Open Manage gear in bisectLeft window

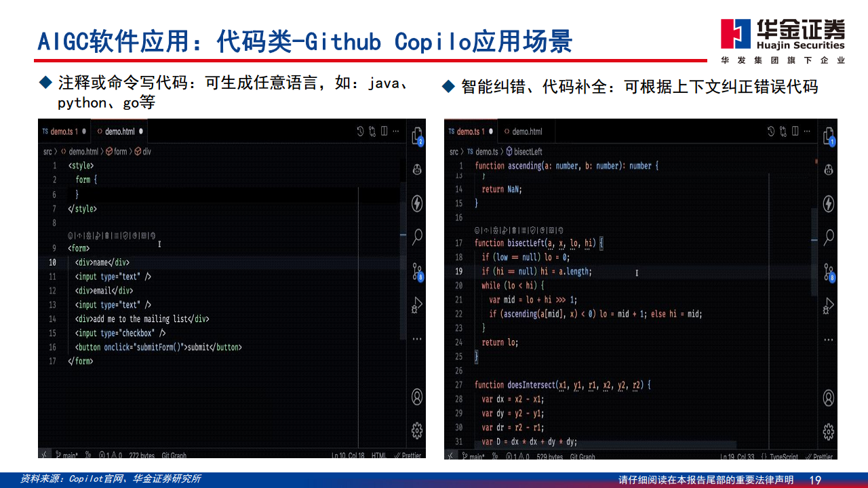[x=828, y=431]
